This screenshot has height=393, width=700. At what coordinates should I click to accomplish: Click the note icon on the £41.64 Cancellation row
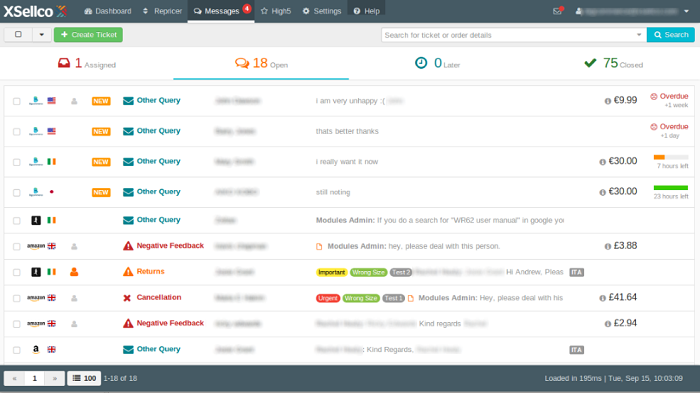point(411,298)
